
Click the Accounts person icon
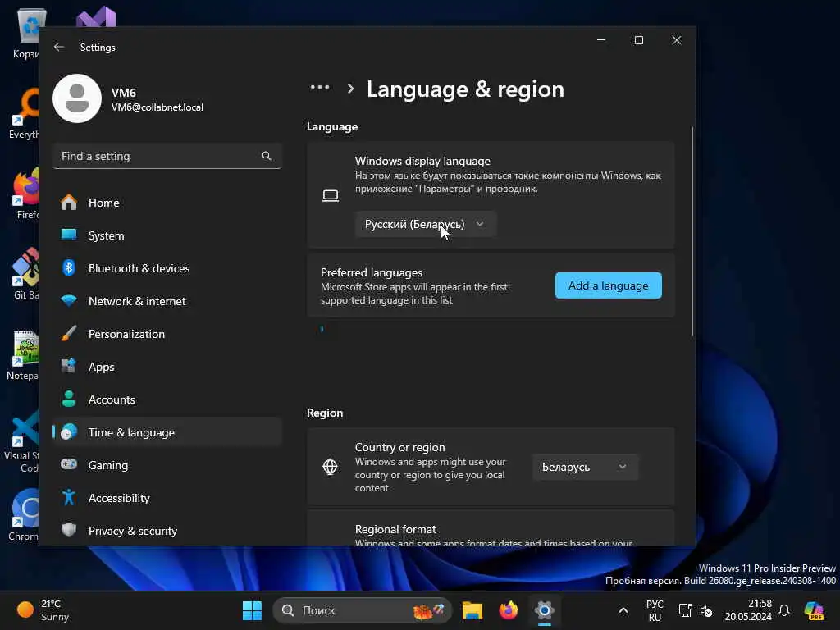click(69, 399)
